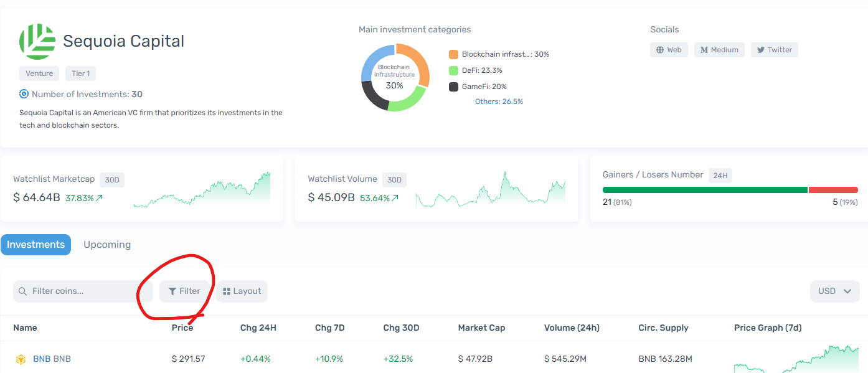Click the BNB 30D change +32.5%
Screen dimensions: 868x373
[397, 359]
